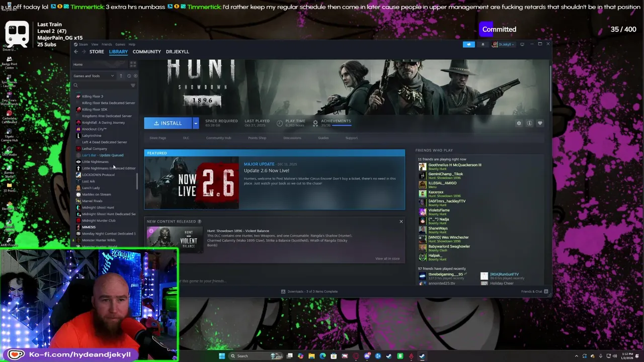Click the blue INSTALL button
The height and width of the screenshot is (362, 644).
(x=168, y=123)
